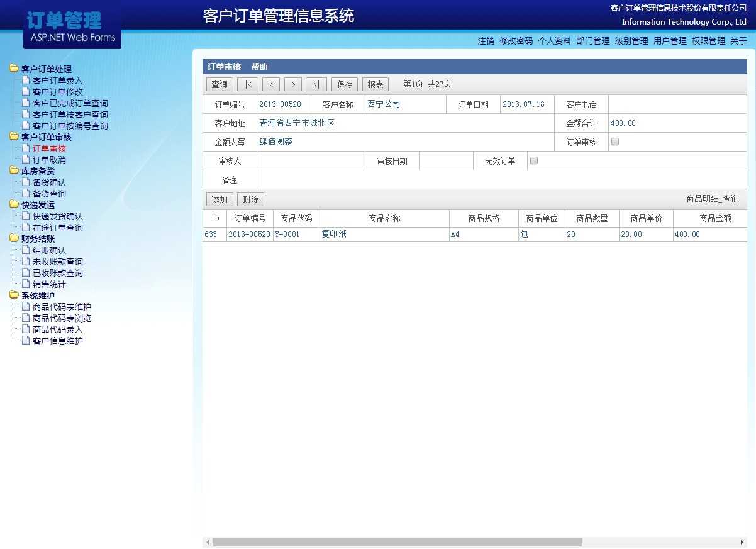Open 客户订单按客户查询 in sidebar
This screenshot has width=756, height=549.
70,114
